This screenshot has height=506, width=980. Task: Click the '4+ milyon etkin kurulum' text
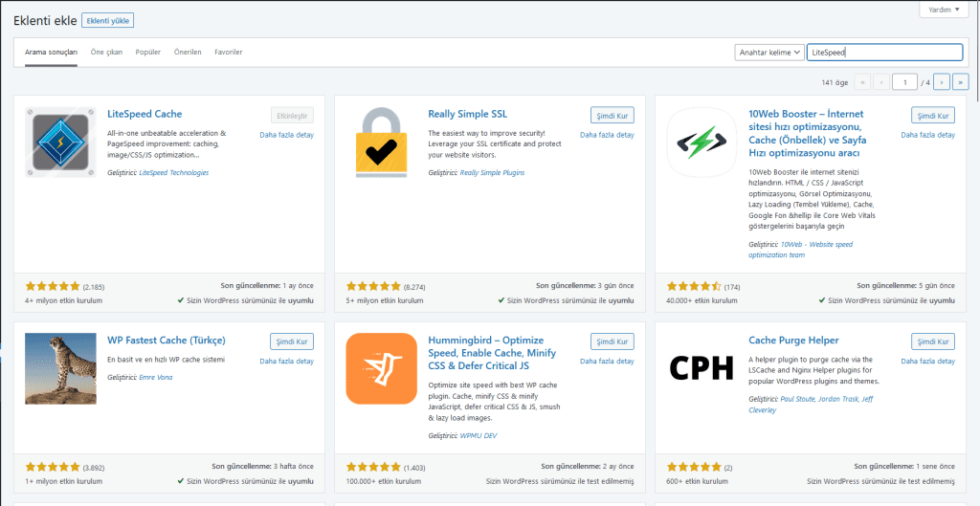[63, 300]
